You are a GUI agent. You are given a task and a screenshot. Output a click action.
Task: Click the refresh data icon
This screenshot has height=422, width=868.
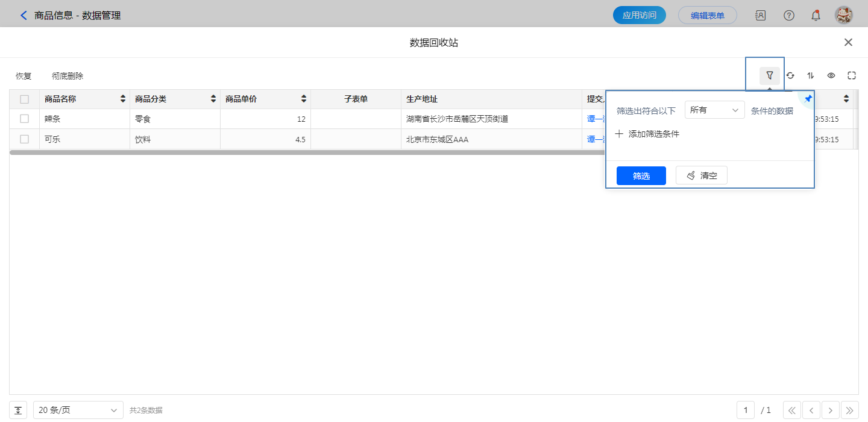tap(790, 75)
